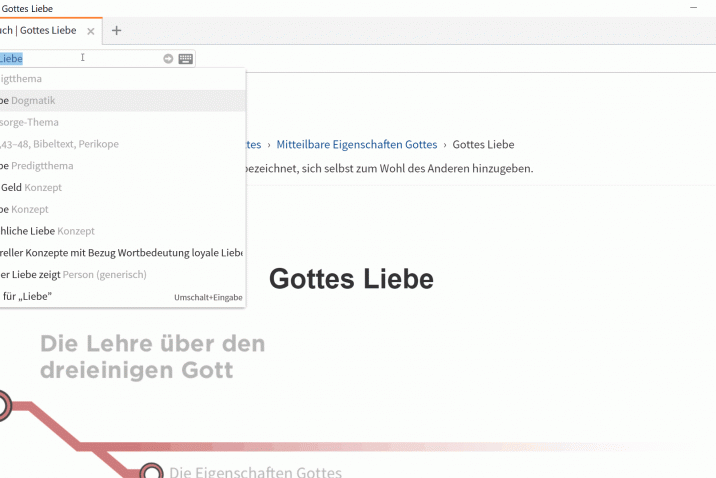Select the loyale Liebe Wortbedeutung suggestion

(x=122, y=252)
